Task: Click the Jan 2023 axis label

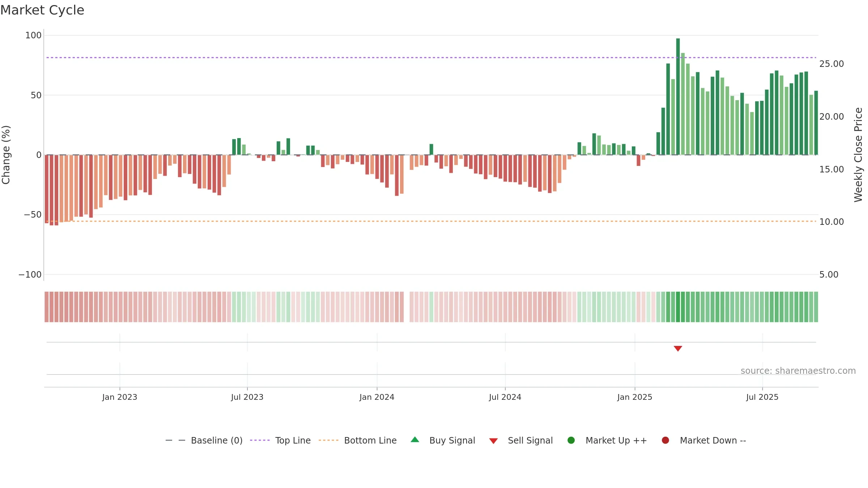Action: [120, 397]
